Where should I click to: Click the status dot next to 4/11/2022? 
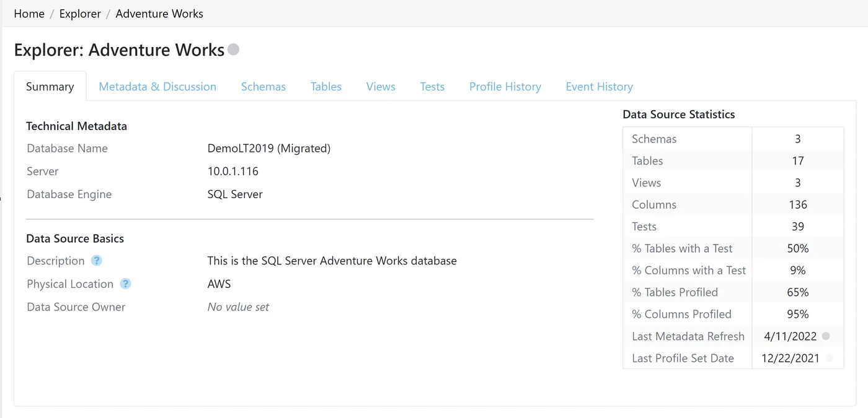click(x=826, y=336)
